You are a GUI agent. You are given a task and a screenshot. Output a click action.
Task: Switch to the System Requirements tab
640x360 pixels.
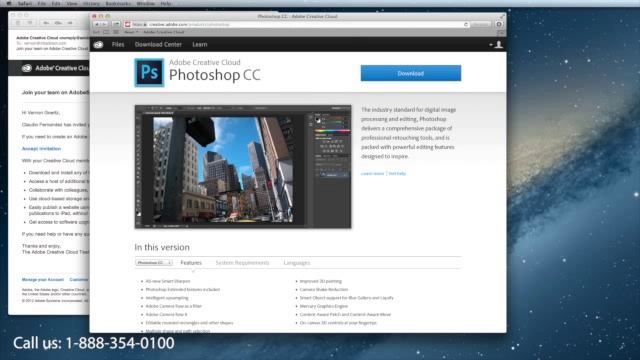click(242, 263)
